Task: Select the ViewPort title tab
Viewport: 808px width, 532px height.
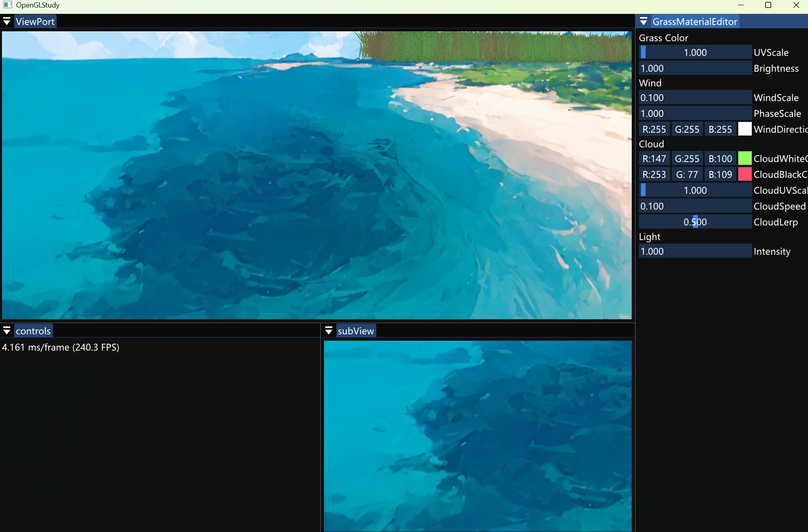Action: 35,21
